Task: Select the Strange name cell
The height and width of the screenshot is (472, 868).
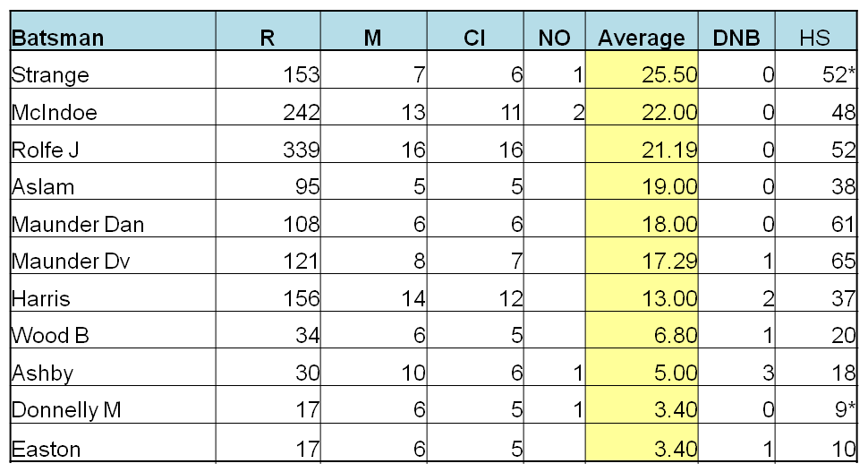Action: pos(113,70)
